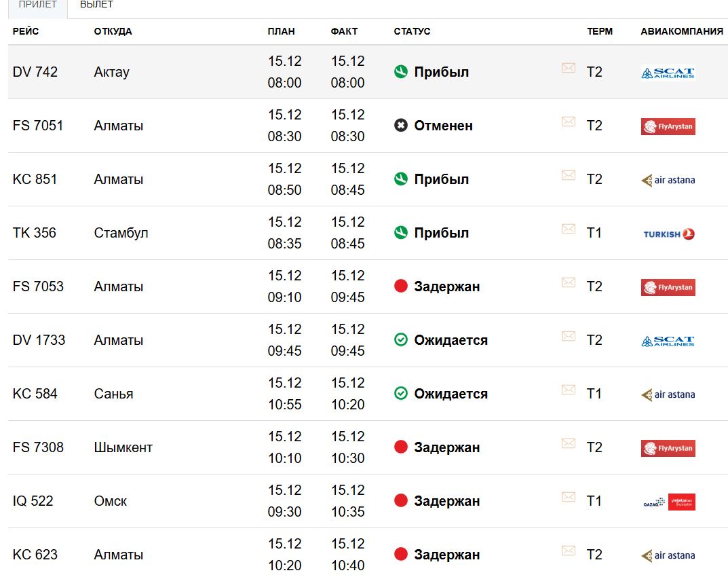Click the red delayed icon for FS 7053
This screenshot has height=575, width=728.
coord(401,286)
